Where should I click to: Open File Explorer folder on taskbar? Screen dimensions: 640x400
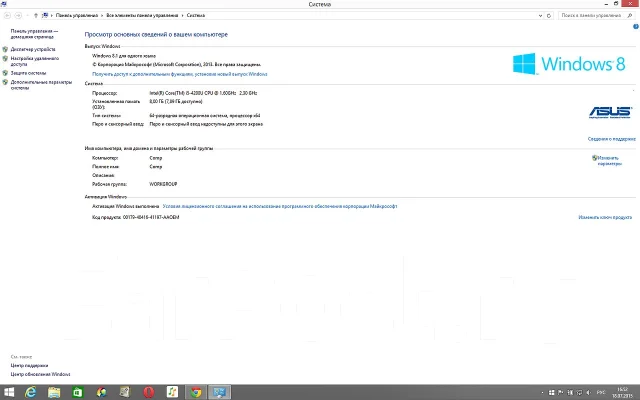point(54,392)
